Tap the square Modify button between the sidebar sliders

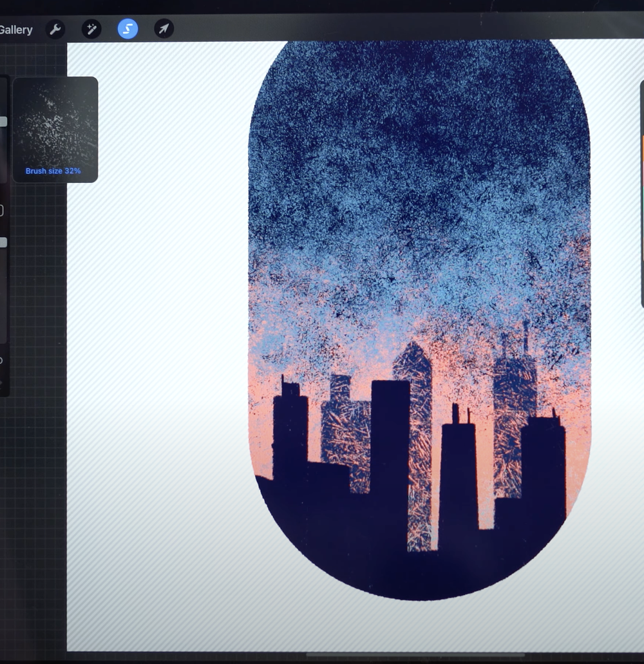click(x=3, y=210)
